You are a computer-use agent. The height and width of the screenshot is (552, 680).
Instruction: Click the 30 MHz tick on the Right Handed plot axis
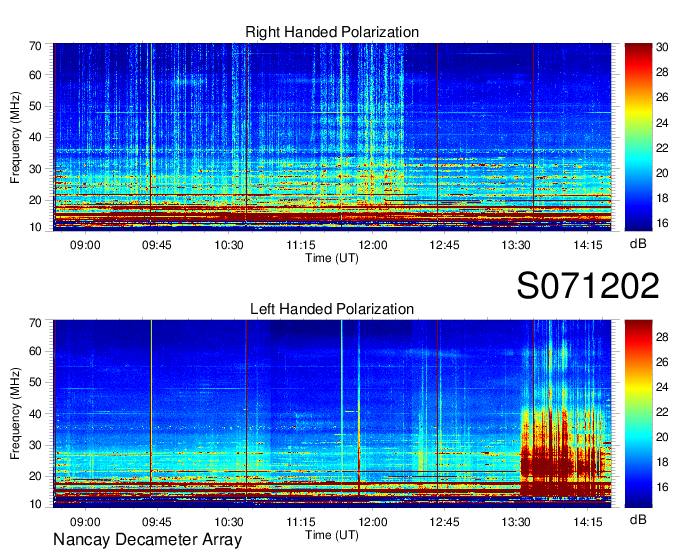pos(35,169)
